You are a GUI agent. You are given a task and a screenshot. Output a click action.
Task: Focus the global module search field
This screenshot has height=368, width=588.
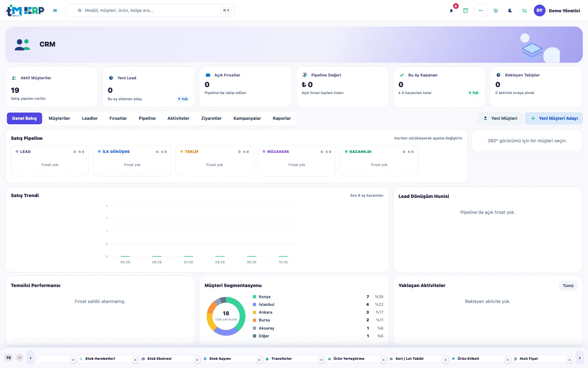click(x=150, y=11)
